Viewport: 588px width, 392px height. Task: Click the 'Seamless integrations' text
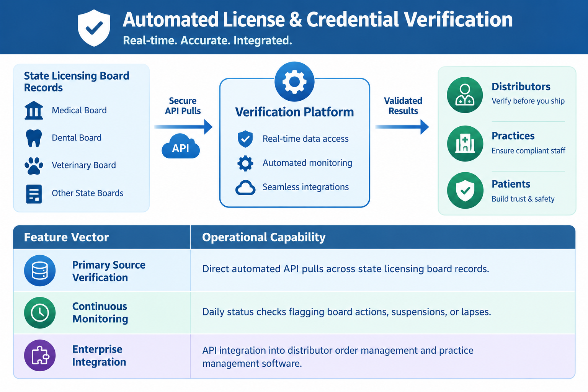pos(305,187)
